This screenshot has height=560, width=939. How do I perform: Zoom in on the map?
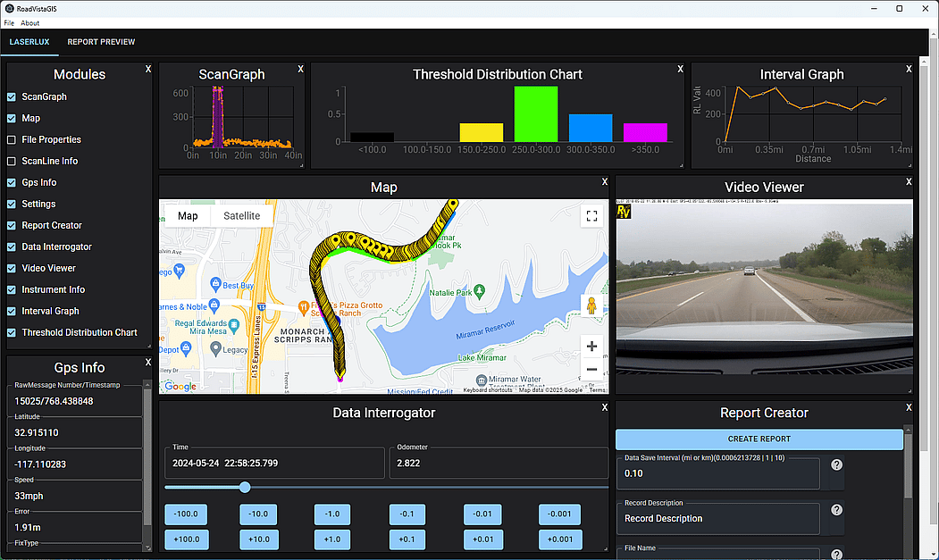click(x=591, y=347)
